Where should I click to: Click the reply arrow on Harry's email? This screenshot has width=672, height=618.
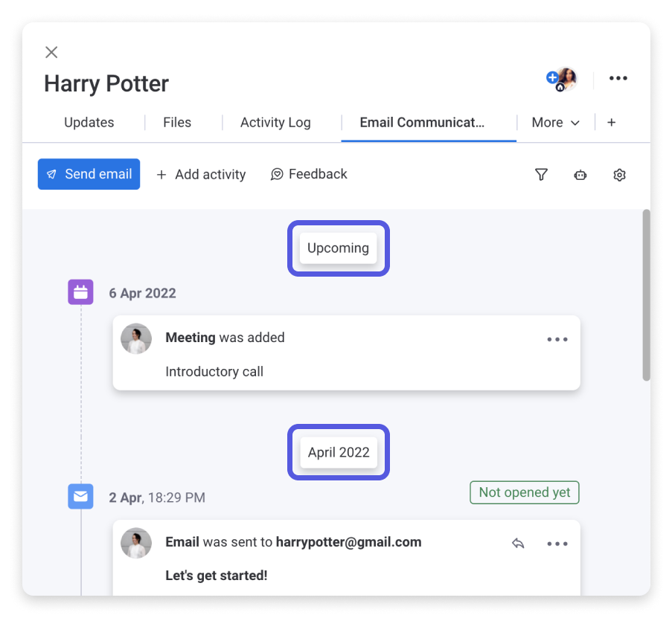(518, 544)
